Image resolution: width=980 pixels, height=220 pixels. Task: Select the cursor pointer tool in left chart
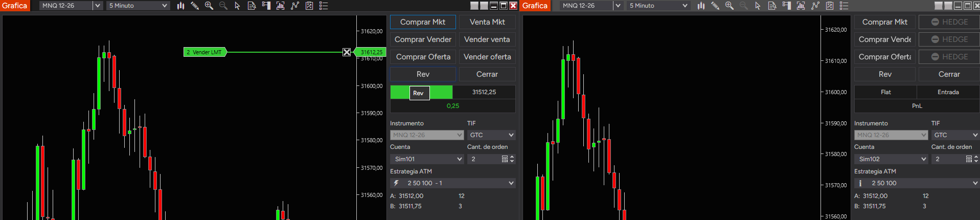tap(237, 6)
